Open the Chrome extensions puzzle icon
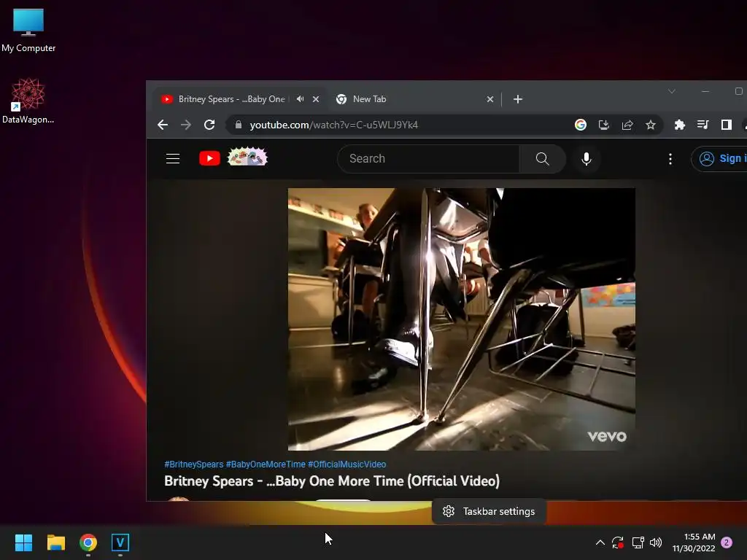 (x=679, y=125)
